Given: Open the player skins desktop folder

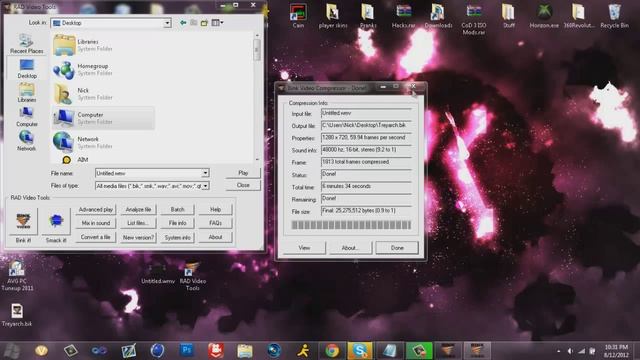Looking at the screenshot, I should point(333,16).
